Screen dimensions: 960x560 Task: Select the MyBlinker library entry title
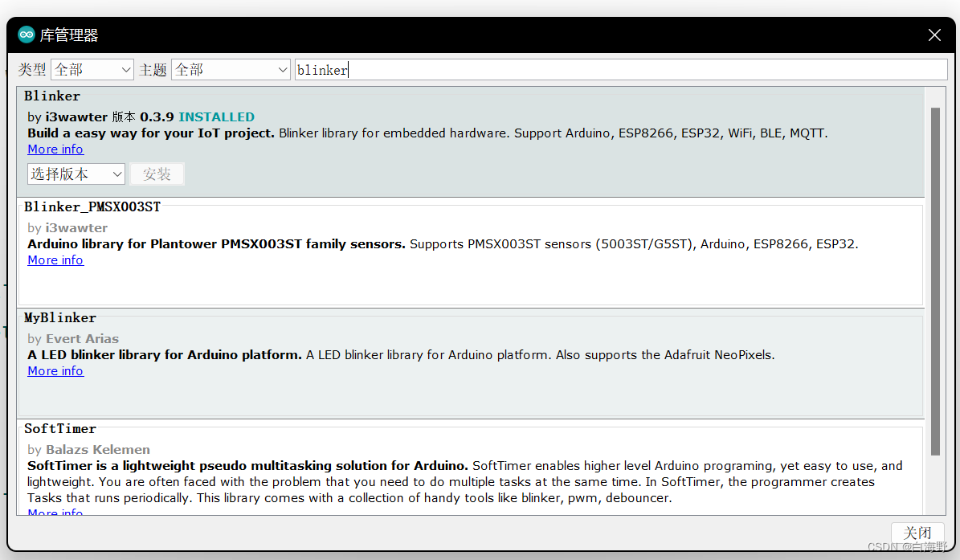point(60,317)
